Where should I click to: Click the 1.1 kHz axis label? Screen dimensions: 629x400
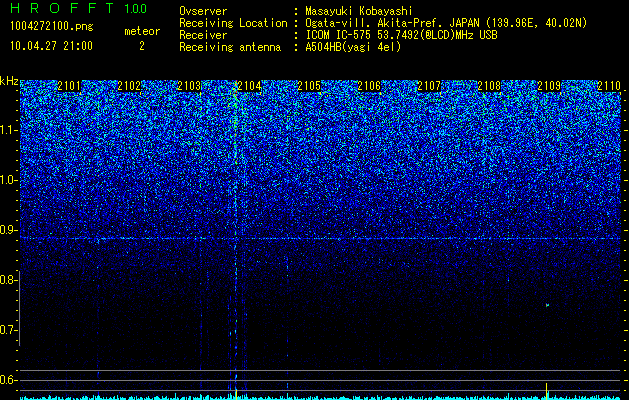coord(8,130)
